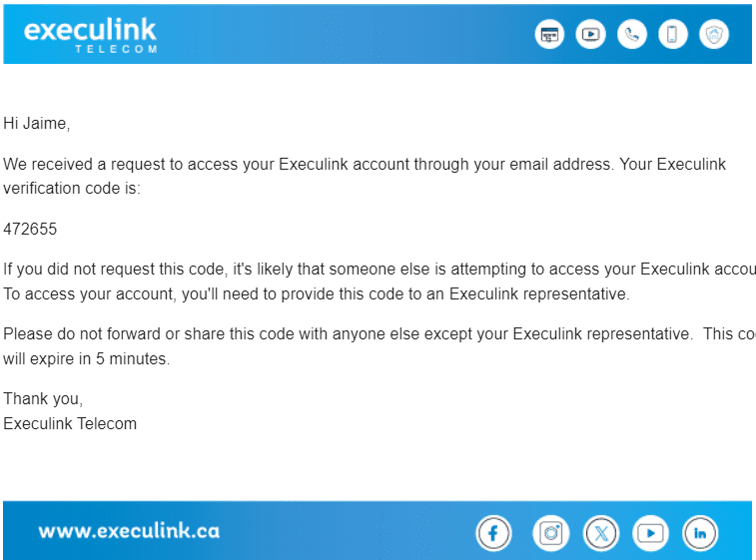Open the mobile smartphone icon
This screenshot has height=560, width=756.
672,34
